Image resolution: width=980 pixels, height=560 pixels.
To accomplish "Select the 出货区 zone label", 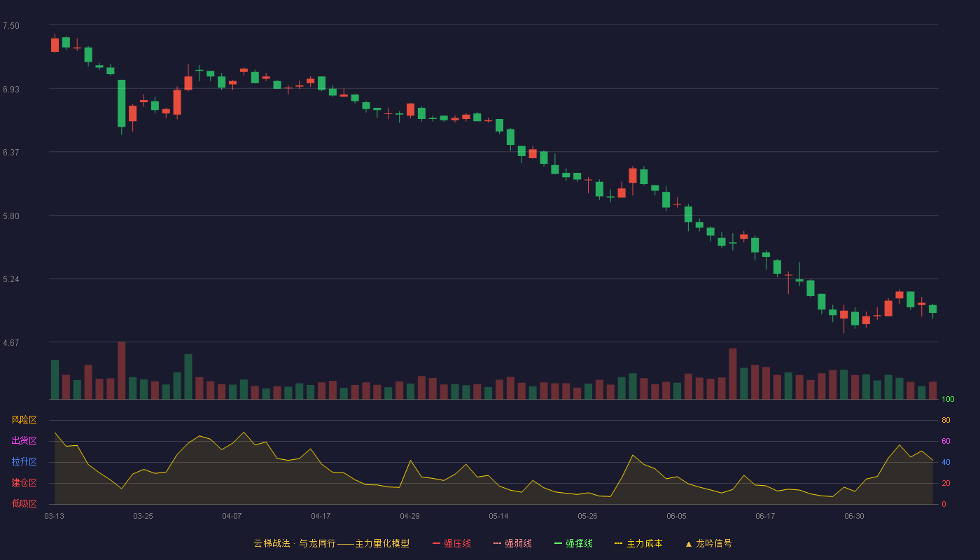I will (24, 441).
